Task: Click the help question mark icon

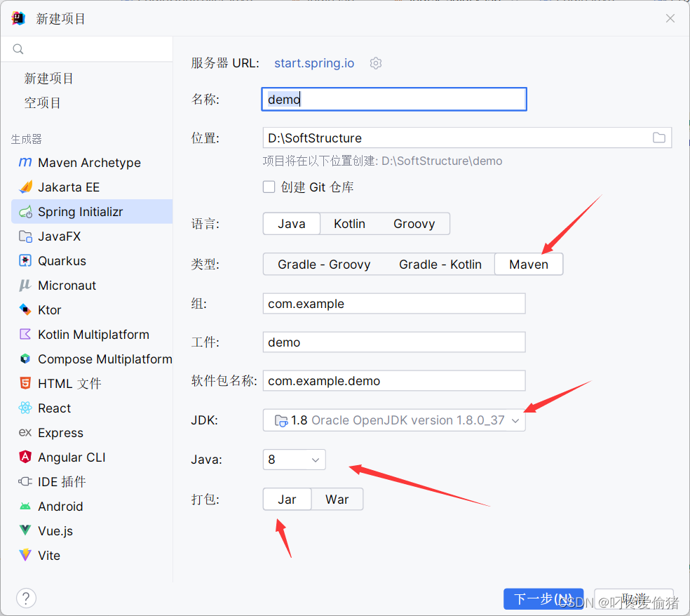Action: click(26, 598)
